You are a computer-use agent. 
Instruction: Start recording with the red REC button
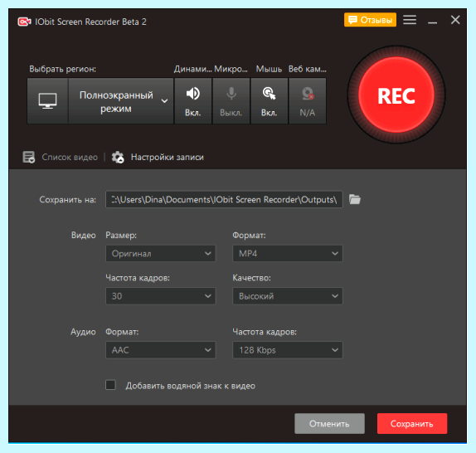396,95
